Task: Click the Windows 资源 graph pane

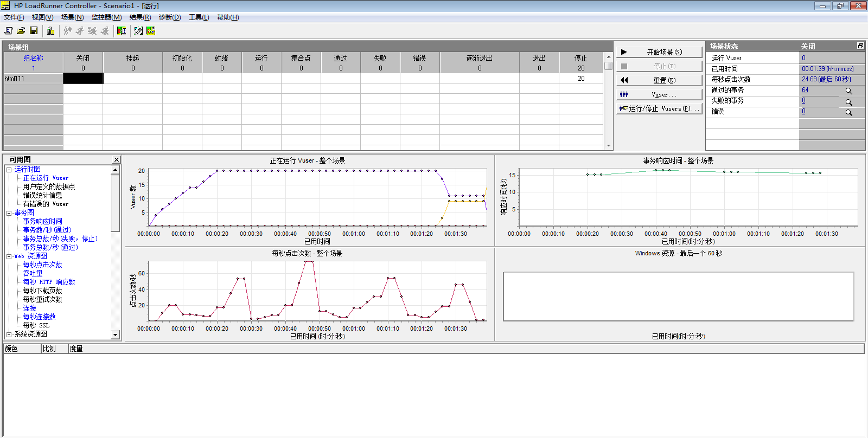Action: click(680, 294)
